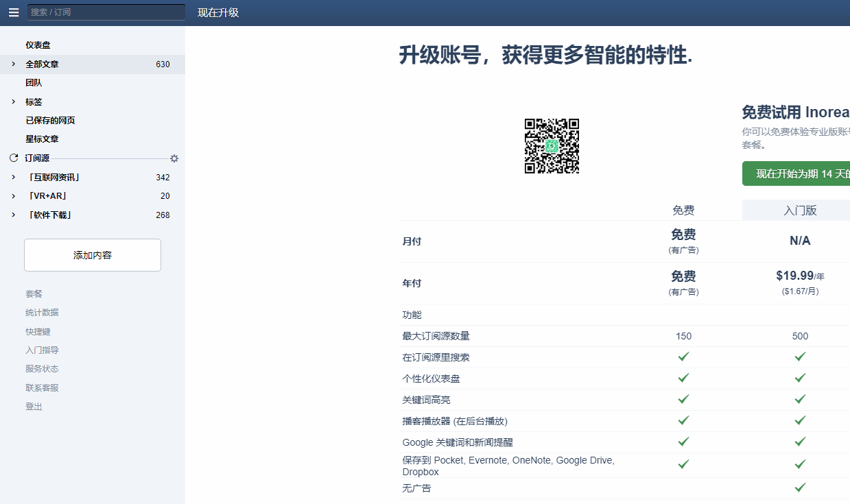Select the 入门版 plan column header
850x504 pixels.
pos(799,211)
